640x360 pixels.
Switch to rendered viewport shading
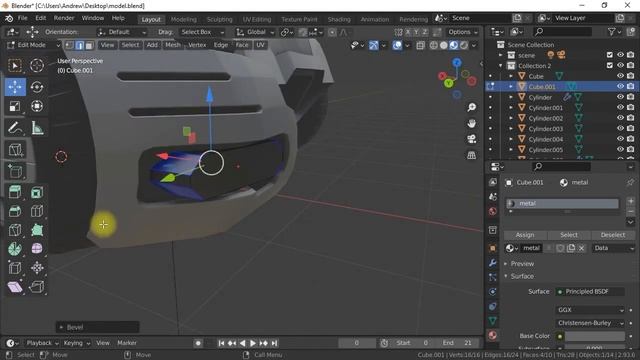464,45
